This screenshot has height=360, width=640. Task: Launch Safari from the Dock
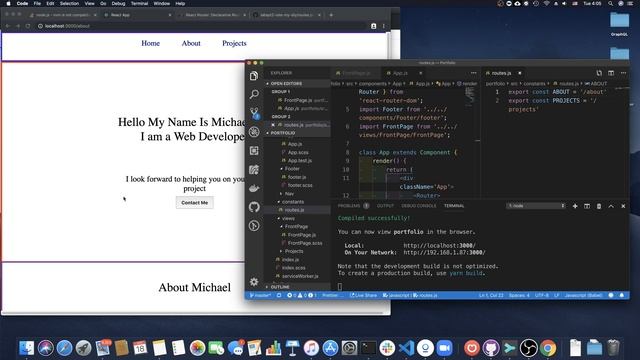(x=64, y=348)
